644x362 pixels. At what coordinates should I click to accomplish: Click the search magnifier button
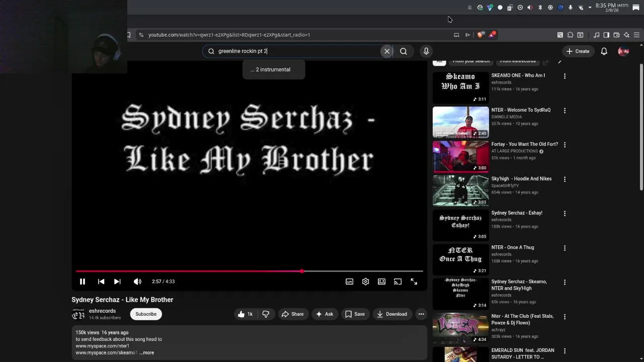404,51
